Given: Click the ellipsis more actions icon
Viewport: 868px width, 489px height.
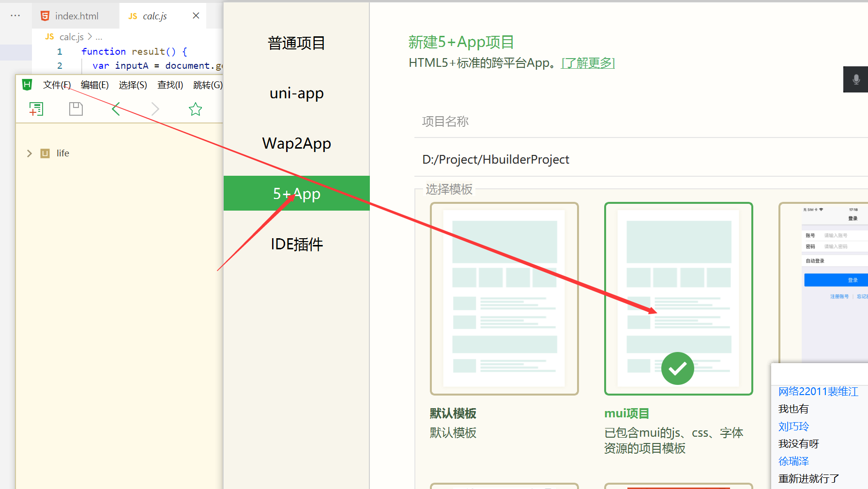Looking at the screenshot, I should 15,15.
